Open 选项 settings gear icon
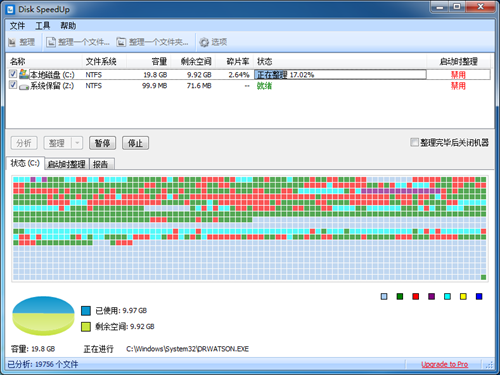Image resolution: width=500 pixels, height=375 pixels. pos(204,42)
